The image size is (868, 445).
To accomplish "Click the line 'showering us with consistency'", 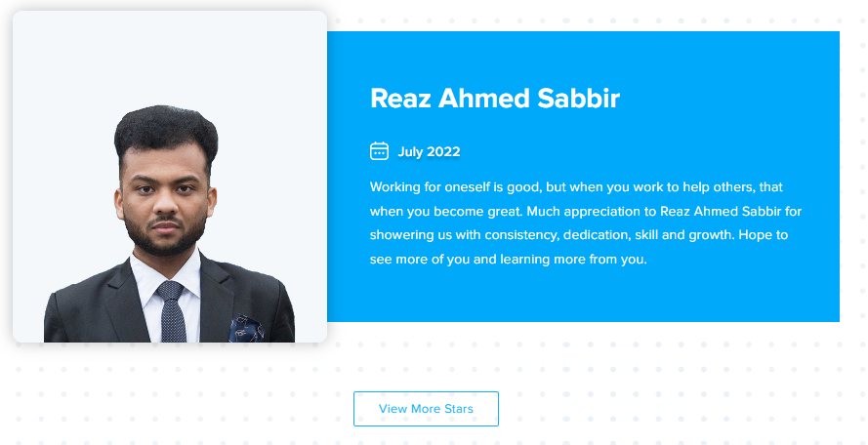I will click(578, 235).
